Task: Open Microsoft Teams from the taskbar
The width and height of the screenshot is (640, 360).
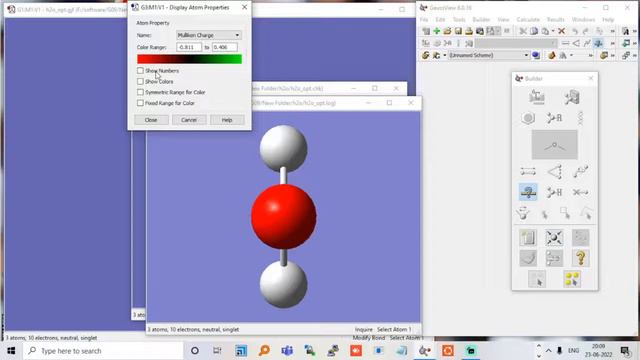Action: (x=287, y=351)
